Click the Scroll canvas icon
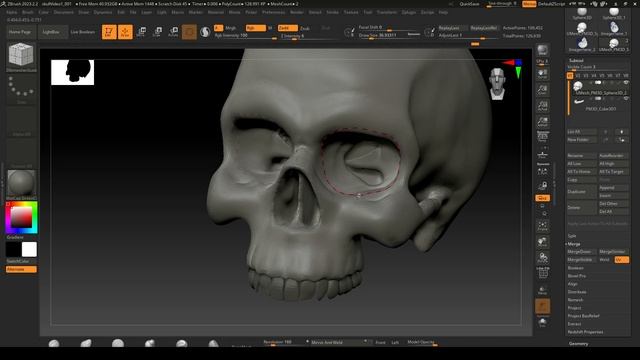640x360 pixels. coord(542,74)
